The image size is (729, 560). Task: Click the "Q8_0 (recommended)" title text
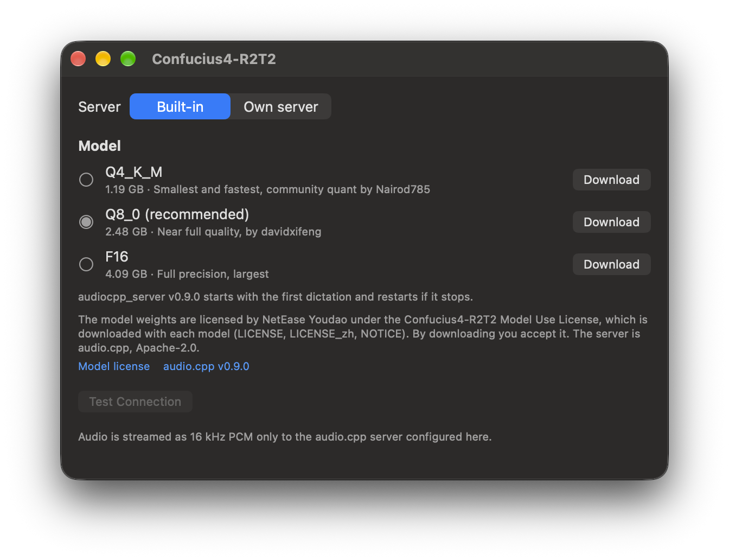[177, 215]
